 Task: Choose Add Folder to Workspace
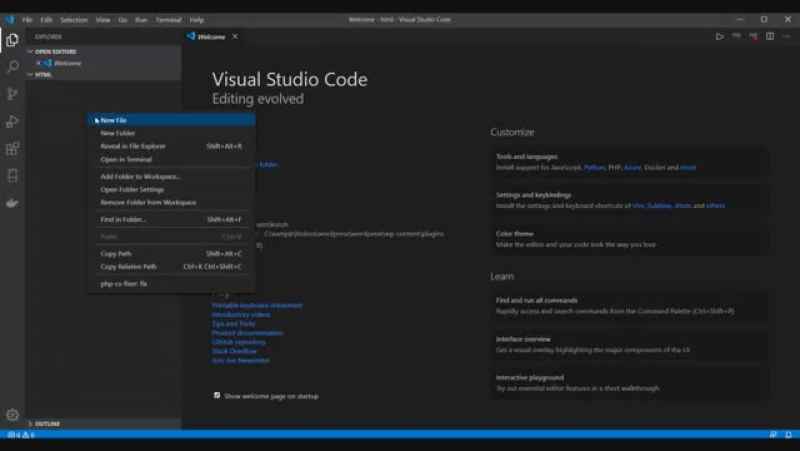point(171,177)
